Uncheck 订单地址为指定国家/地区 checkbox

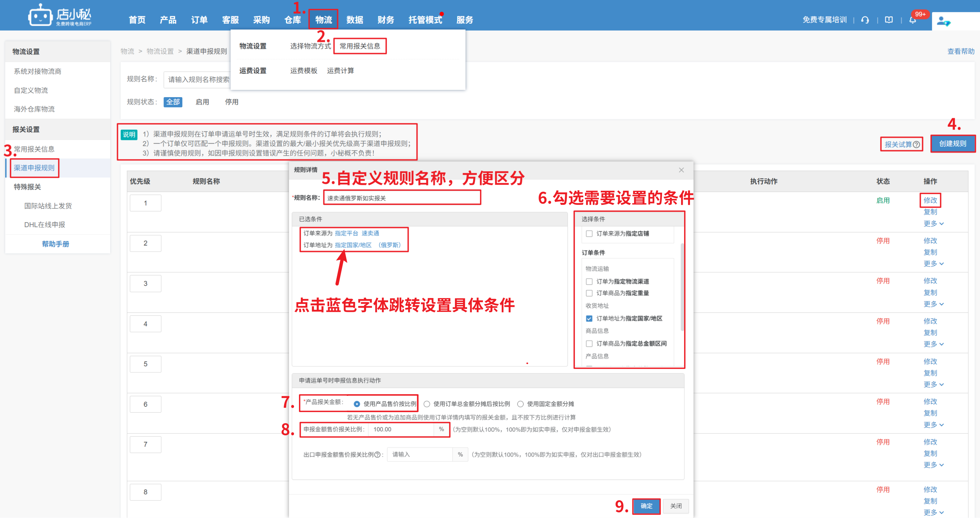point(589,318)
